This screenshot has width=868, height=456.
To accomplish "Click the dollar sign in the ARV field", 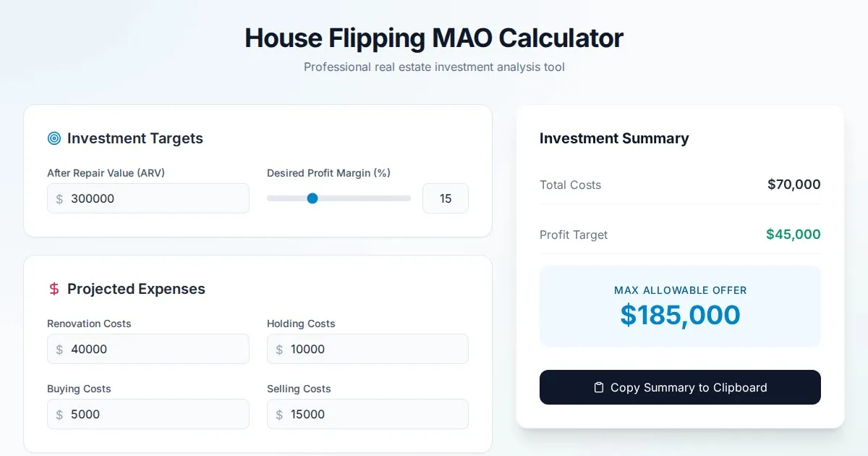I will [x=59, y=198].
